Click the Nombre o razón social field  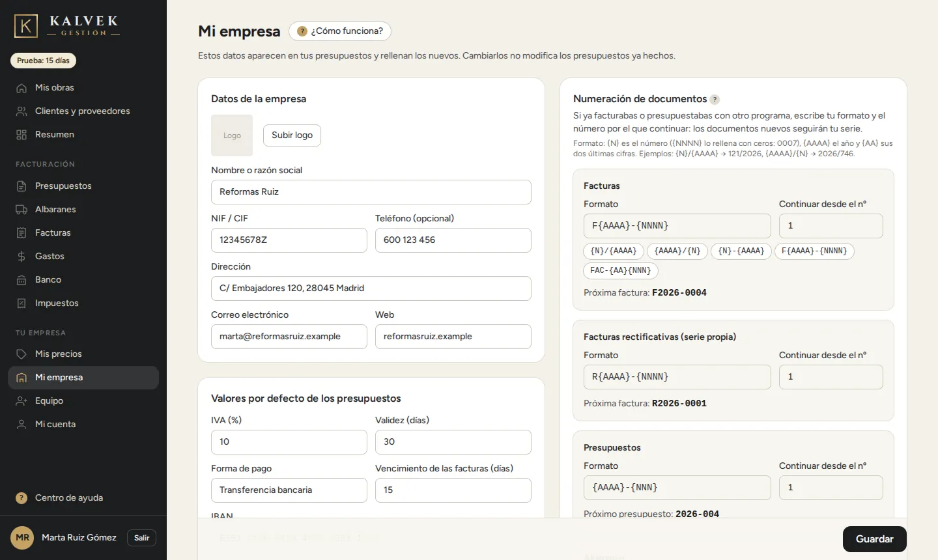(371, 192)
